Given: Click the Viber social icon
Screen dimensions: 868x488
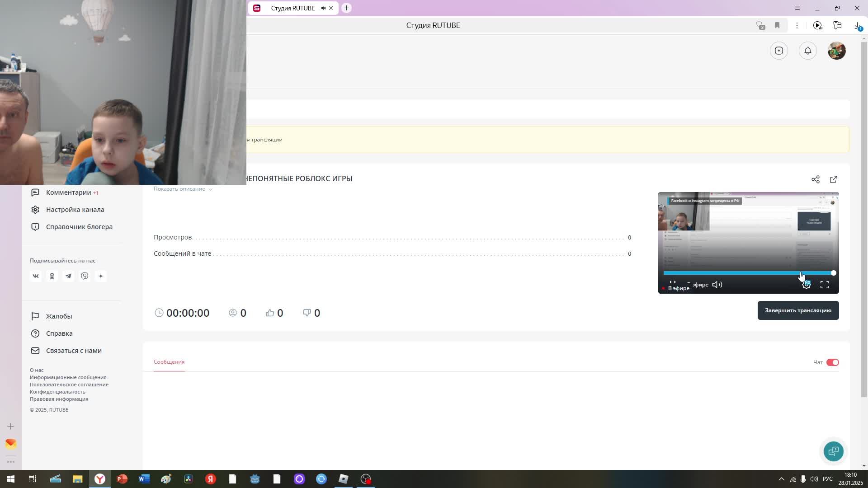Looking at the screenshot, I should pos(85,276).
